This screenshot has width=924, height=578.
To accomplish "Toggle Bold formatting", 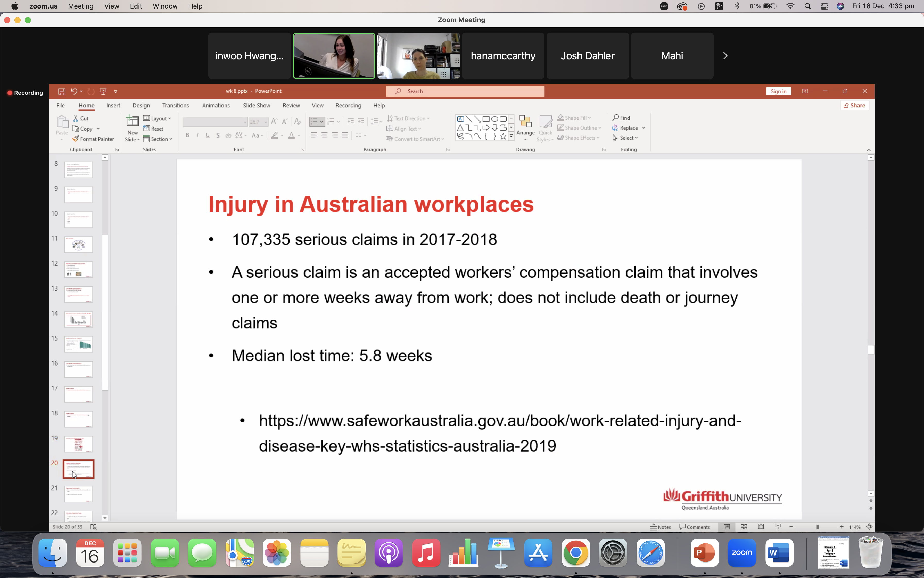I will tap(187, 135).
